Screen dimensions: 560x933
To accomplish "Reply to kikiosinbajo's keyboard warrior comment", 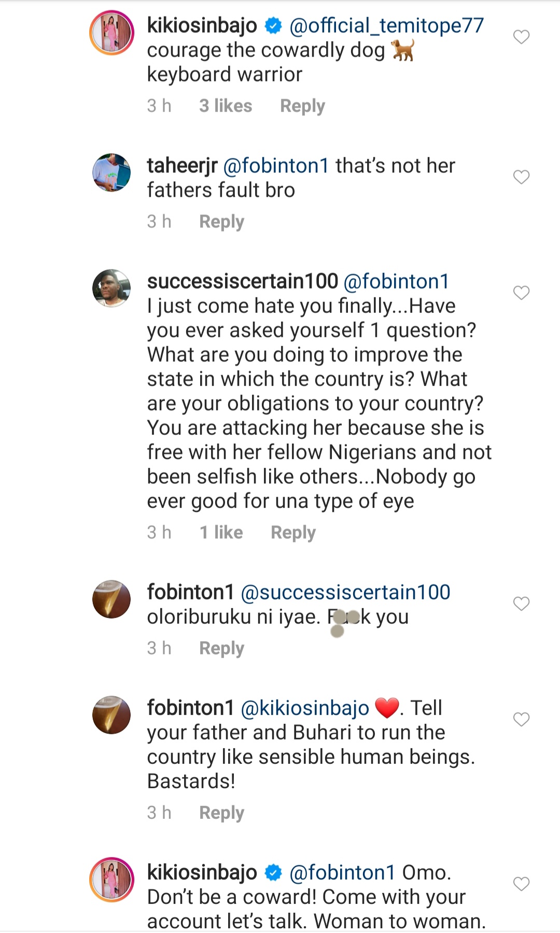I will [x=302, y=106].
